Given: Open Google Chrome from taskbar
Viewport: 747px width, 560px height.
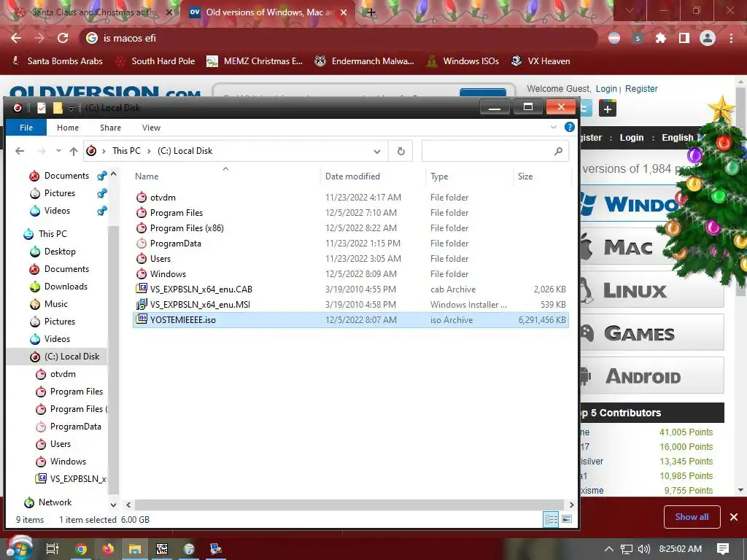Looking at the screenshot, I should 81,549.
